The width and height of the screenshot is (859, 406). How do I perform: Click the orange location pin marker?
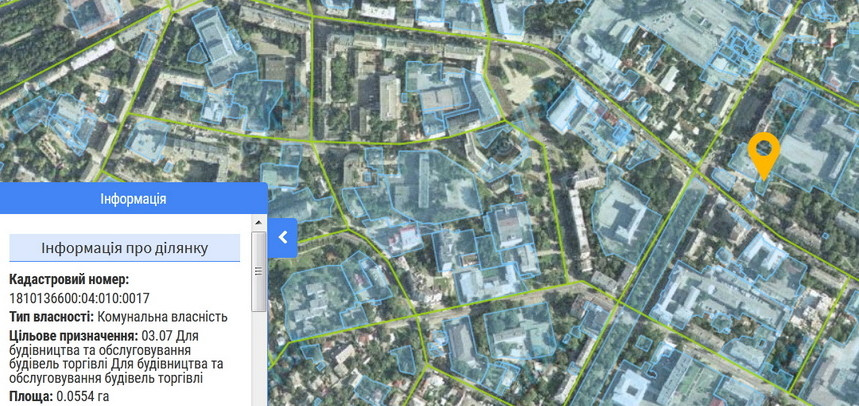coord(763,153)
